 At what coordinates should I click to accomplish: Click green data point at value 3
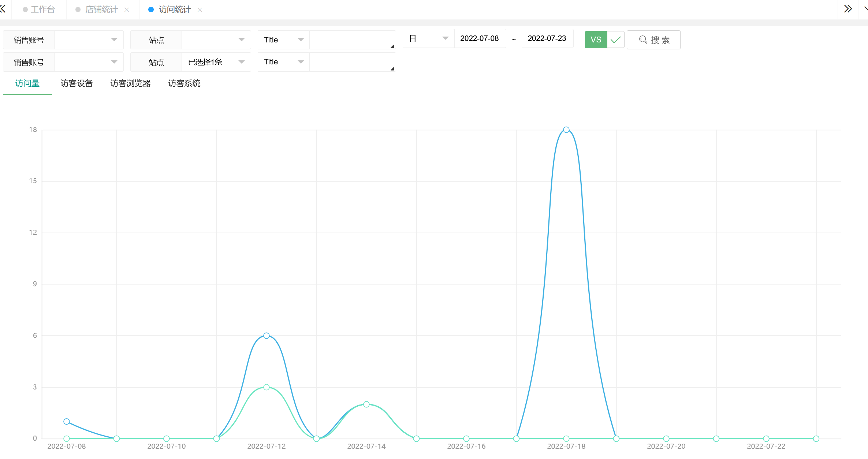click(x=267, y=387)
